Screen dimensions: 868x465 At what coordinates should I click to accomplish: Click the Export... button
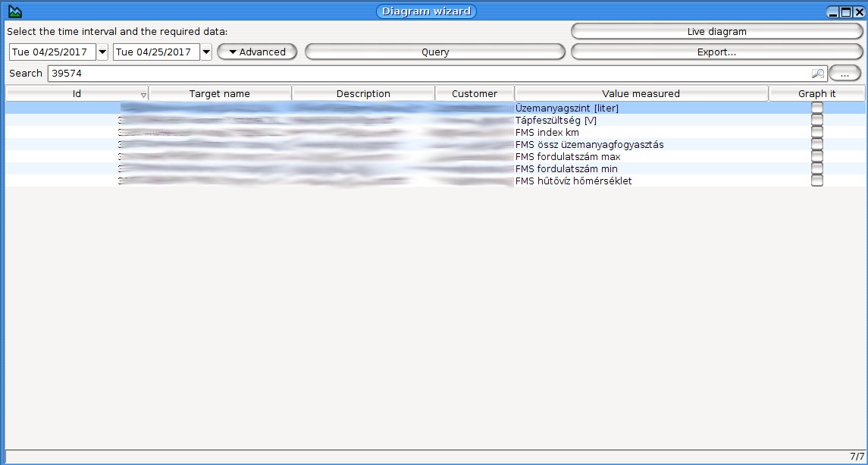(716, 52)
